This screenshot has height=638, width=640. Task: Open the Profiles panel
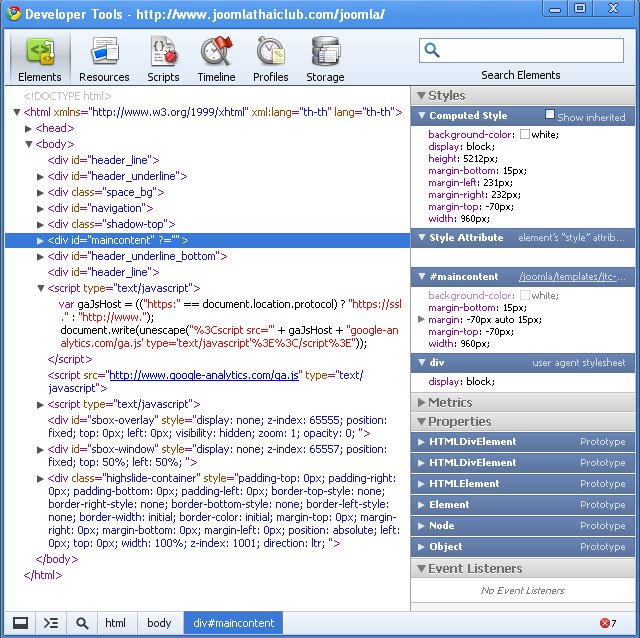coord(271,59)
